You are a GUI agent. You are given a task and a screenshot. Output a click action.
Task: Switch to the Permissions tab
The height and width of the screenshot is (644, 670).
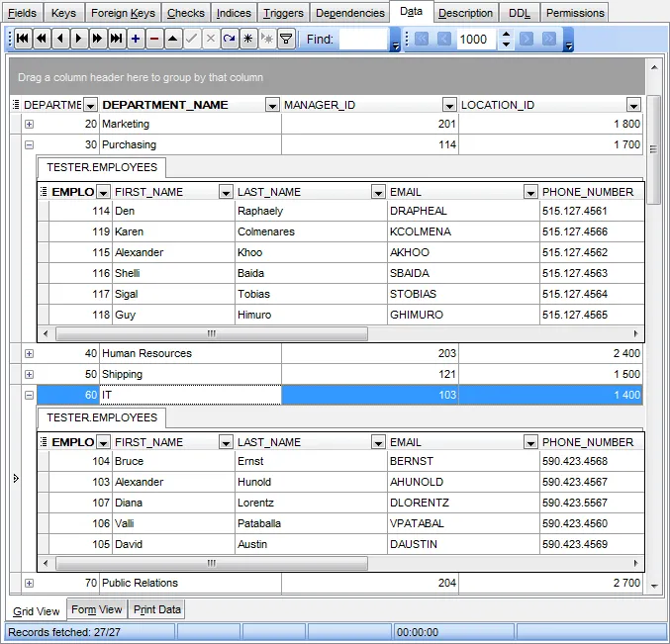click(575, 13)
